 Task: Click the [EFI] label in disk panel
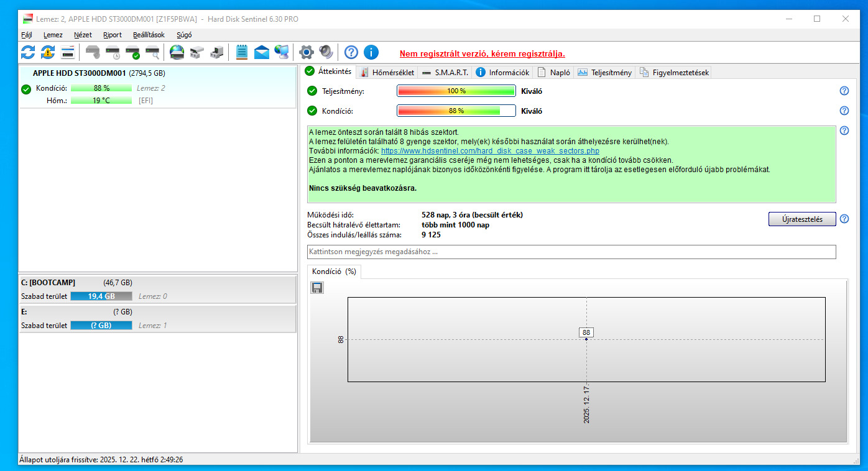(145, 100)
